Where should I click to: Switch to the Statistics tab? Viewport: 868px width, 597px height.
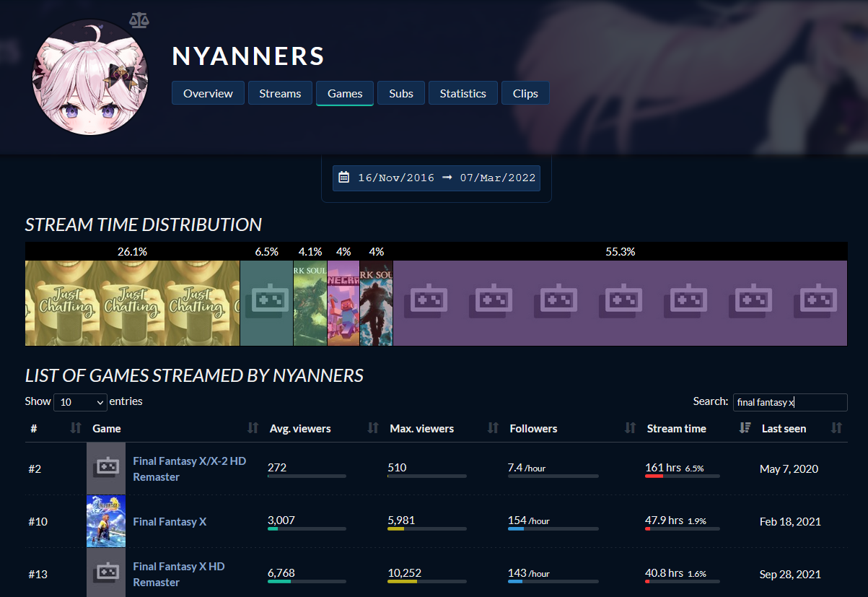463,93
